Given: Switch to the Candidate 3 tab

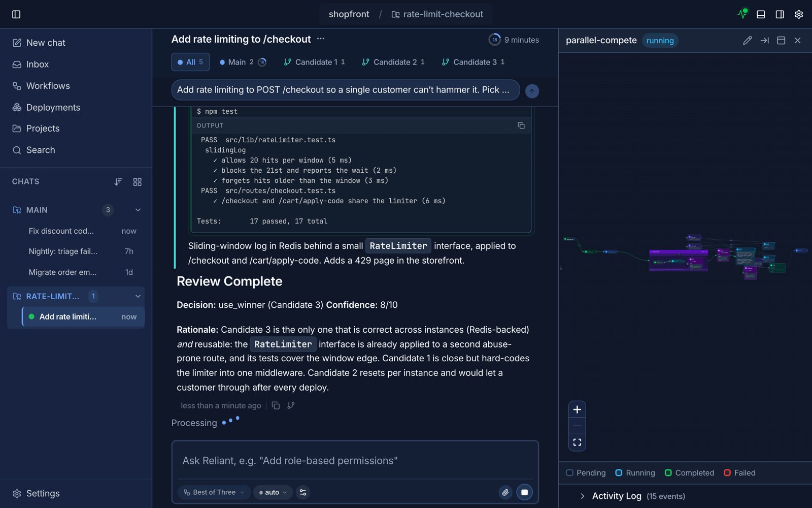Looking at the screenshot, I should click(x=473, y=62).
